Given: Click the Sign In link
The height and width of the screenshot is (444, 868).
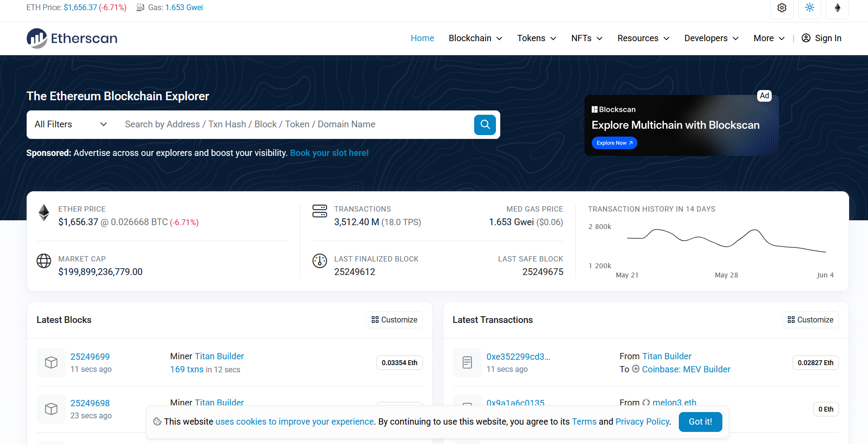Looking at the screenshot, I should click(x=822, y=38).
